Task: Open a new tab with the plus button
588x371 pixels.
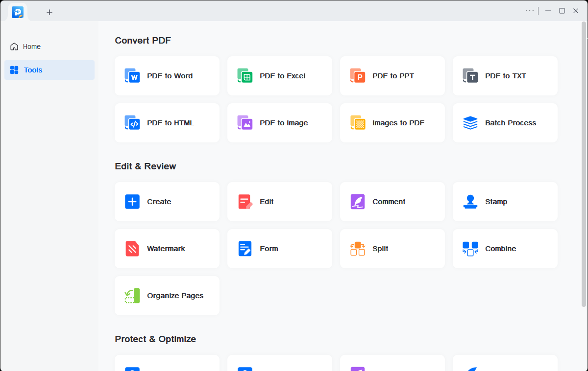Action: pos(49,12)
